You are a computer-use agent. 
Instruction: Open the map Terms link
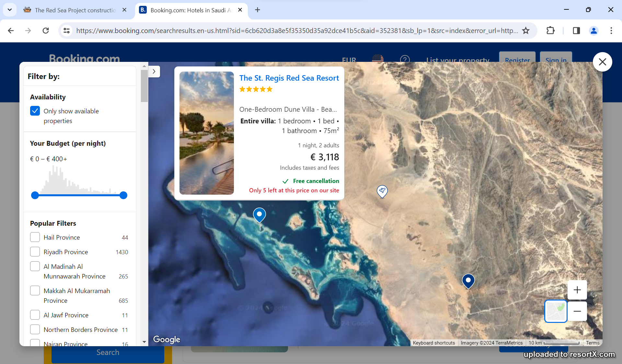(x=593, y=343)
